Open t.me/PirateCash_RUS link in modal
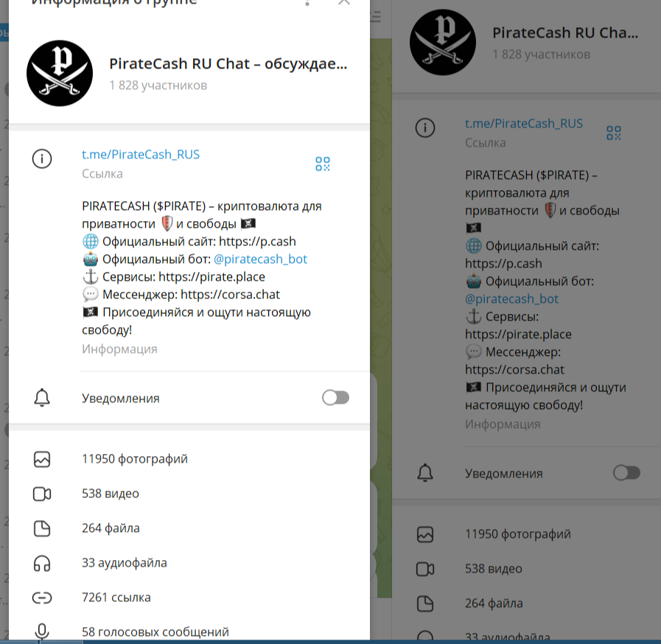The width and height of the screenshot is (661, 644). pyautogui.click(x=140, y=154)
